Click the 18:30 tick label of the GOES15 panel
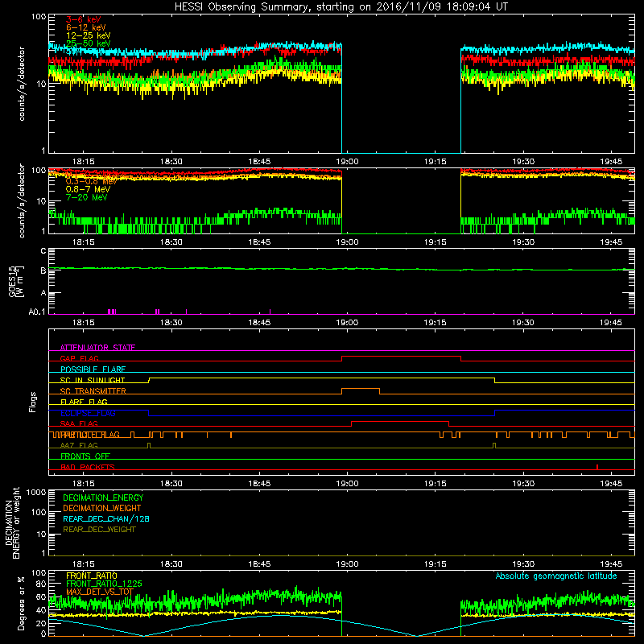 tap(171, 323)
